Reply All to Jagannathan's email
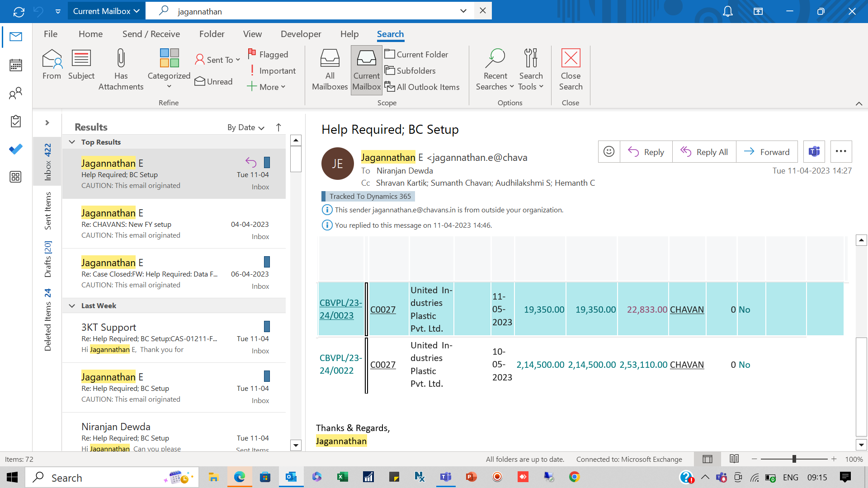868x488 pixels. pos(704,151)
